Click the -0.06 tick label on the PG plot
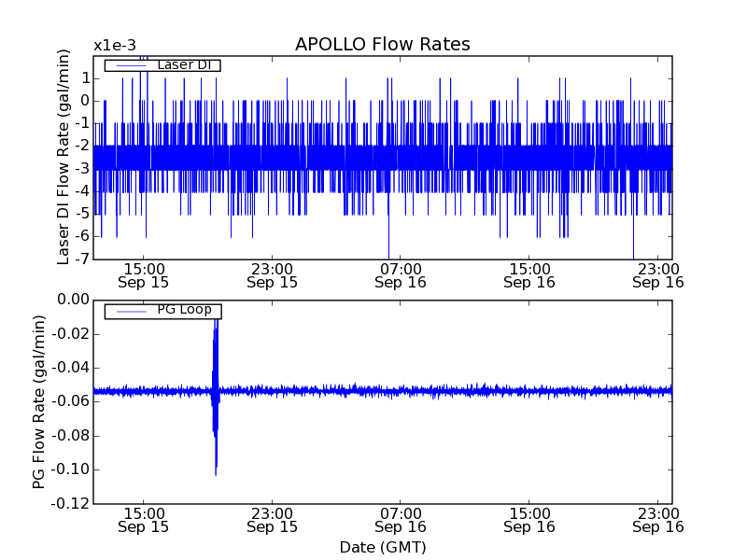 71,401
